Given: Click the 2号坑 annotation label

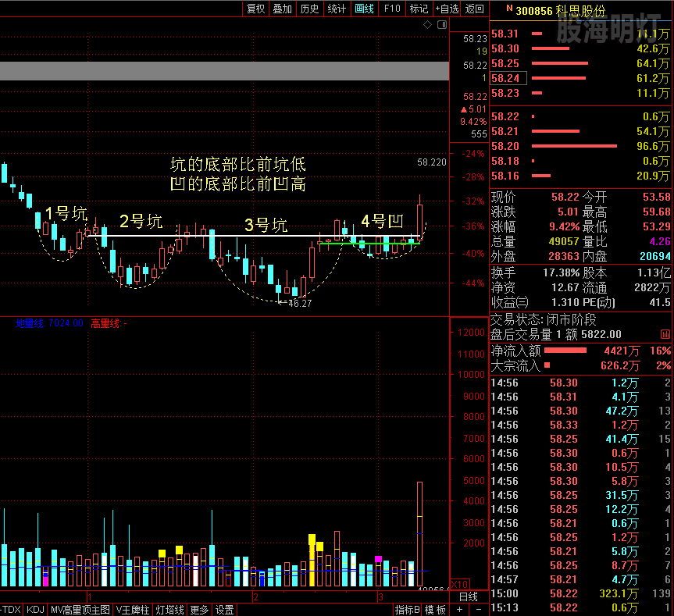Looking at the screenshot, I should (x=141, y=222).
